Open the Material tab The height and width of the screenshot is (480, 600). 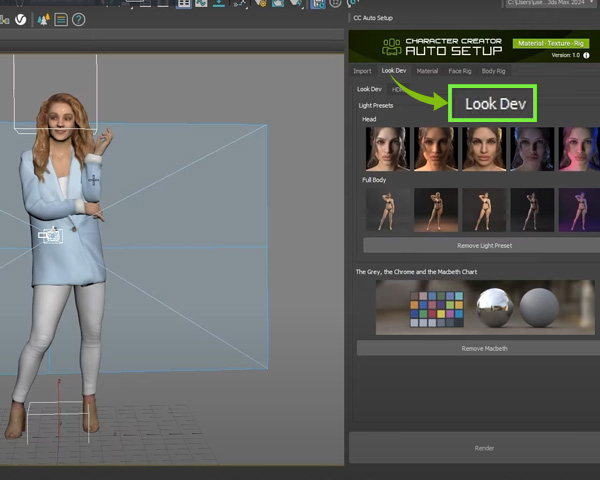[427, 71]
